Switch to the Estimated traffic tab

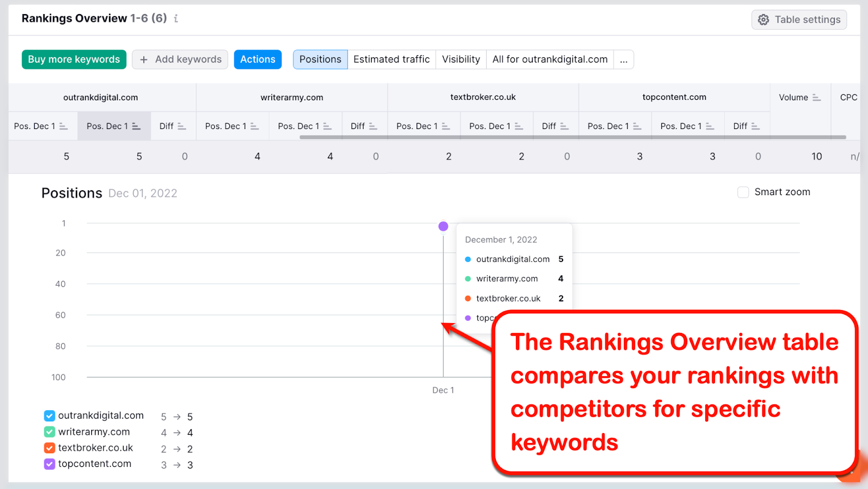point(392,60)
